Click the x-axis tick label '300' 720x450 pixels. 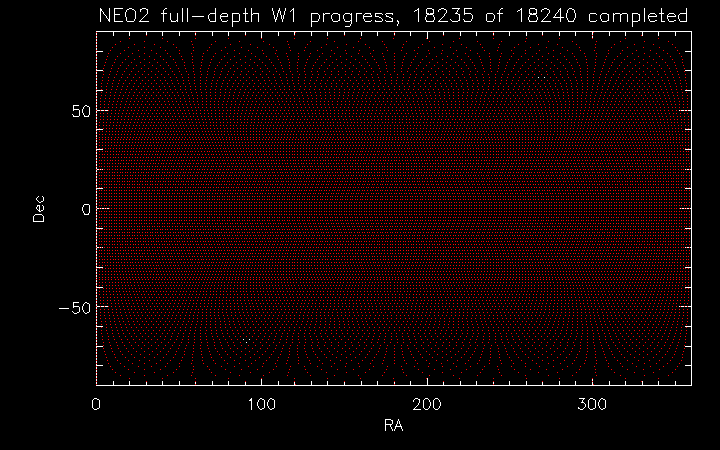592,404
